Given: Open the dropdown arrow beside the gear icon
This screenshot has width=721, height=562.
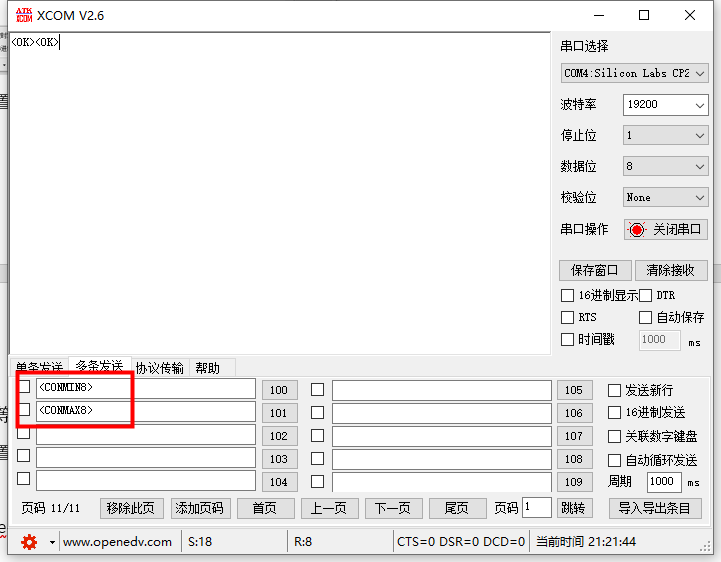Looking at the screenshot, I should coord(52,542).
